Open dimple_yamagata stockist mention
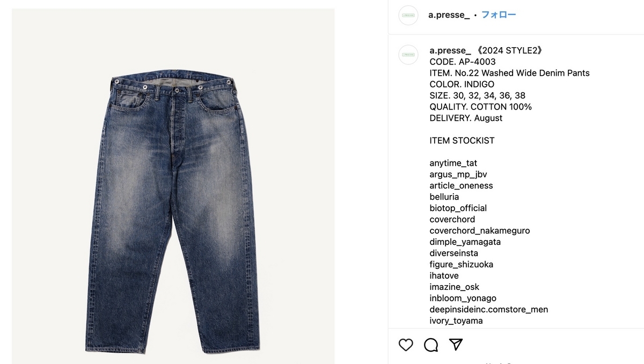 pyautogui.click(x=465, y=242)
